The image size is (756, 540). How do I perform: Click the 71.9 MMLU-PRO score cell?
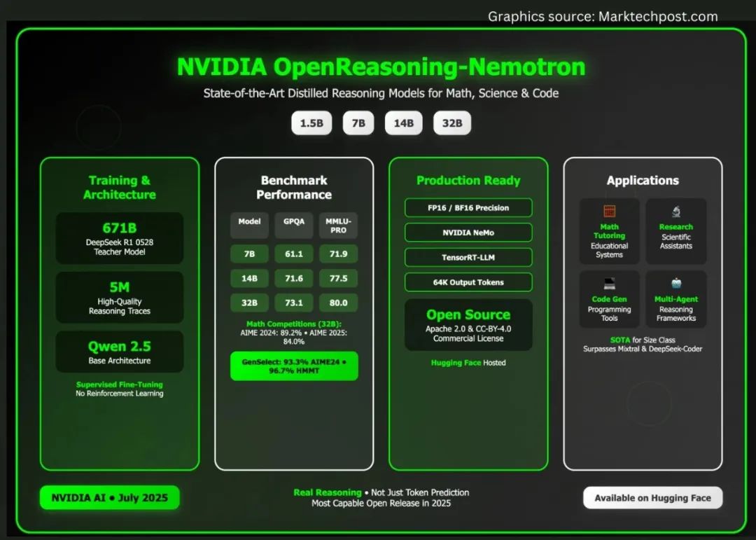pos(338,254)
